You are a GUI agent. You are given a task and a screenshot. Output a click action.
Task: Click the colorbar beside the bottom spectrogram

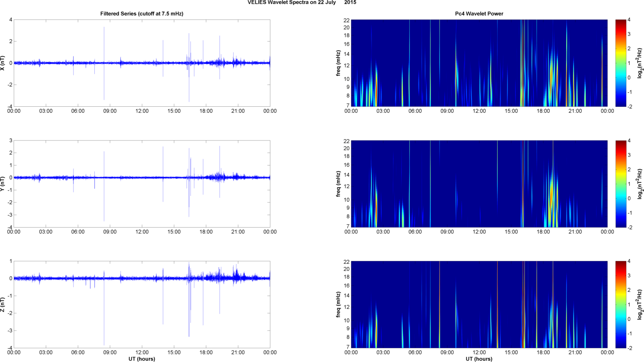point(621,305)
